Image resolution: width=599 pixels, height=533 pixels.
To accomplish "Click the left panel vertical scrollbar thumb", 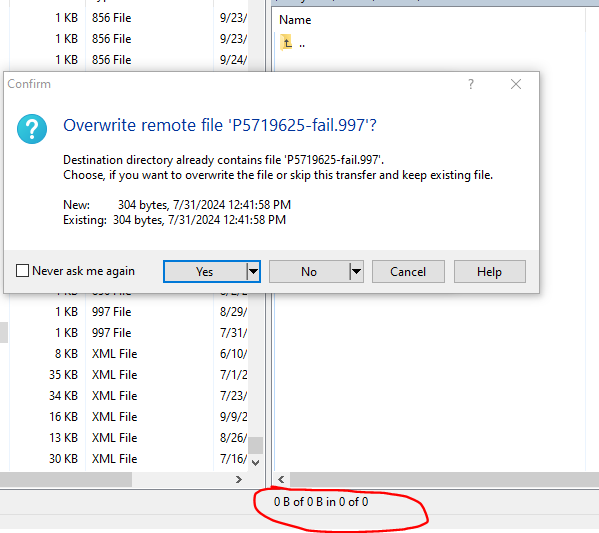I will (x=256, y=446).
